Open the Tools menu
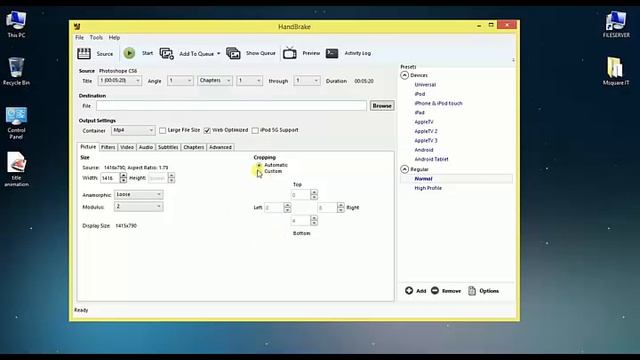Viewport: 640px width, 360px height. (x=96, y=38)
